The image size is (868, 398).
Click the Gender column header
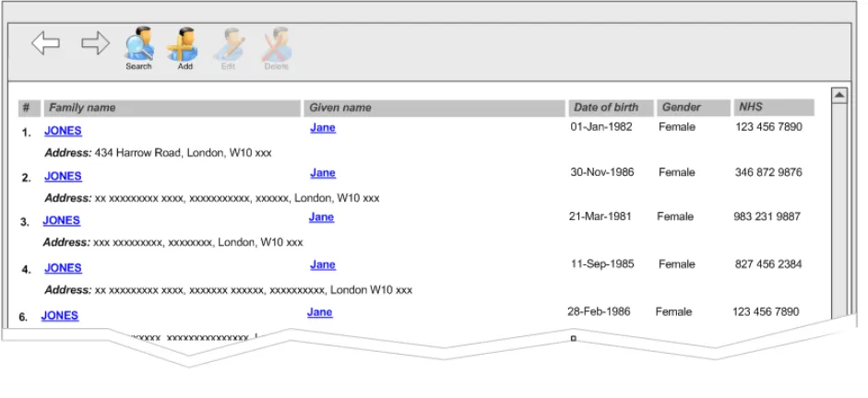(693, 108)
